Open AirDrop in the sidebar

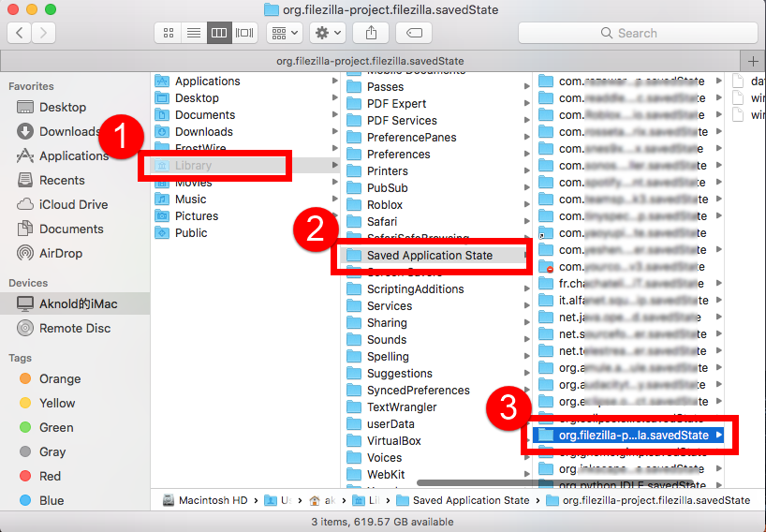pos(60,253)
